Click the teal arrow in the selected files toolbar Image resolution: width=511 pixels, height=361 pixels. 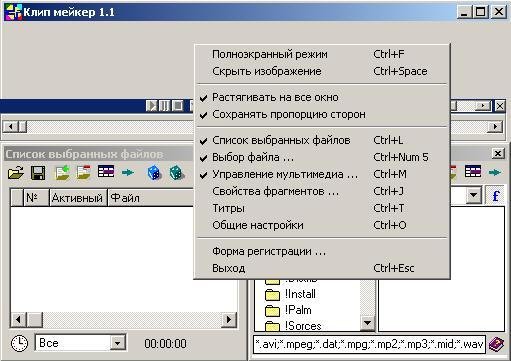pyautogui.click(x=128, y=172)
